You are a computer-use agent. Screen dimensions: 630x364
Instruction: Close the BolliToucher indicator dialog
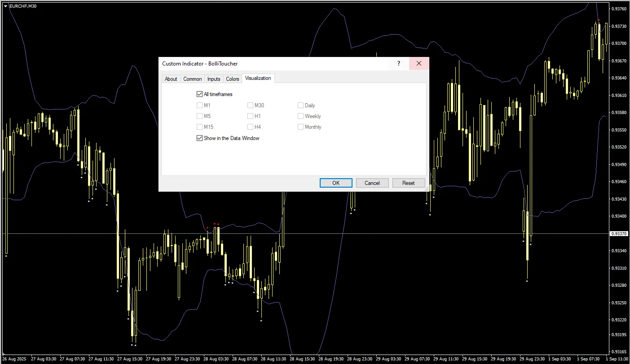419,64
